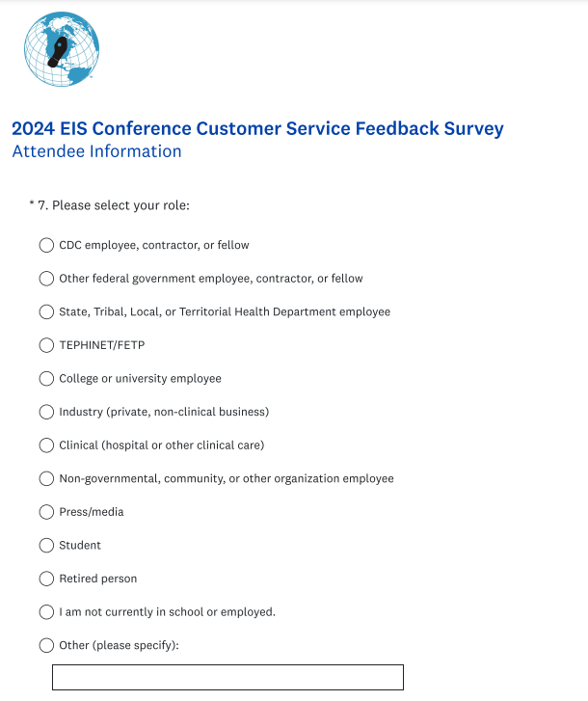Click the question 7 role prompt text
Viewport: 588px width, 701px height.
pyautogui.click(x=120, y=205)
